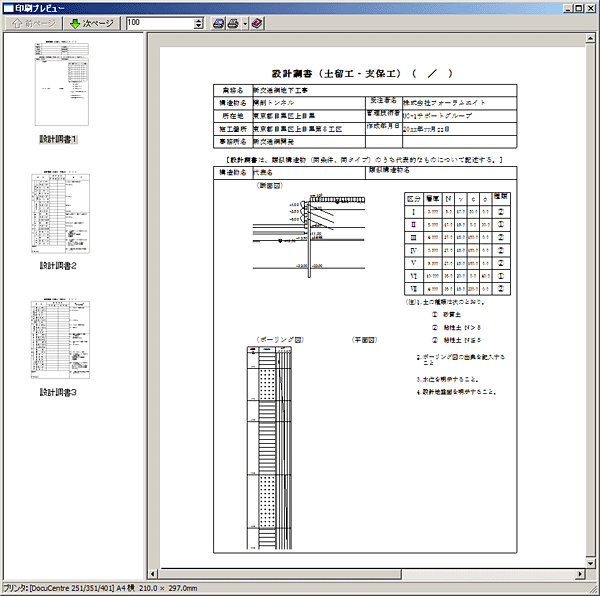Screen dimensions: 600x596
Task: Click the ボーリング図 label in the preview
Action: (280, 340)
